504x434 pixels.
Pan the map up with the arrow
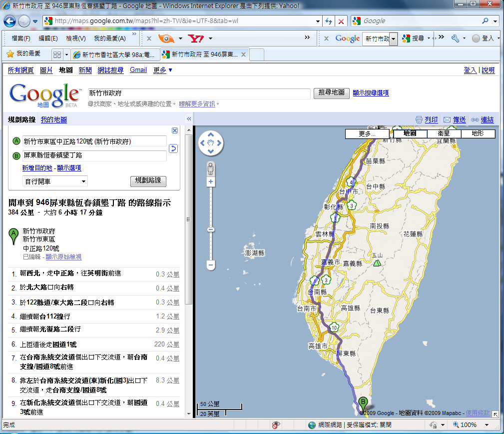211,134
